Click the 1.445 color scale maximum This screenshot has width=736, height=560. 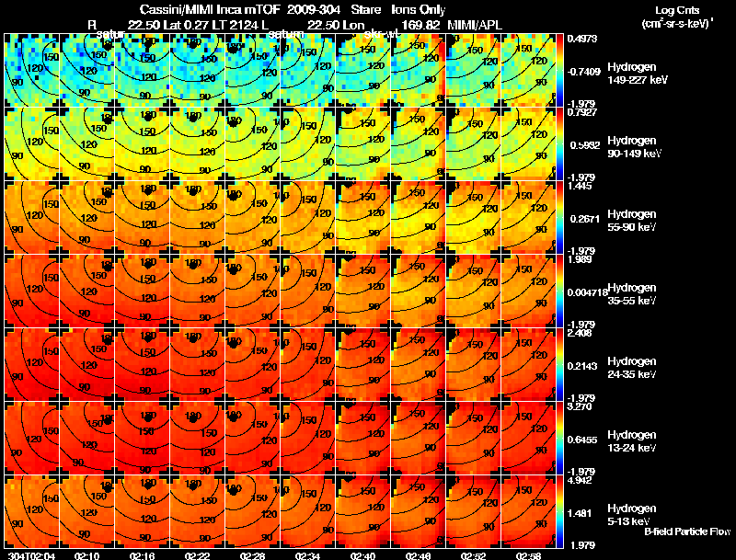click(580, 186)
